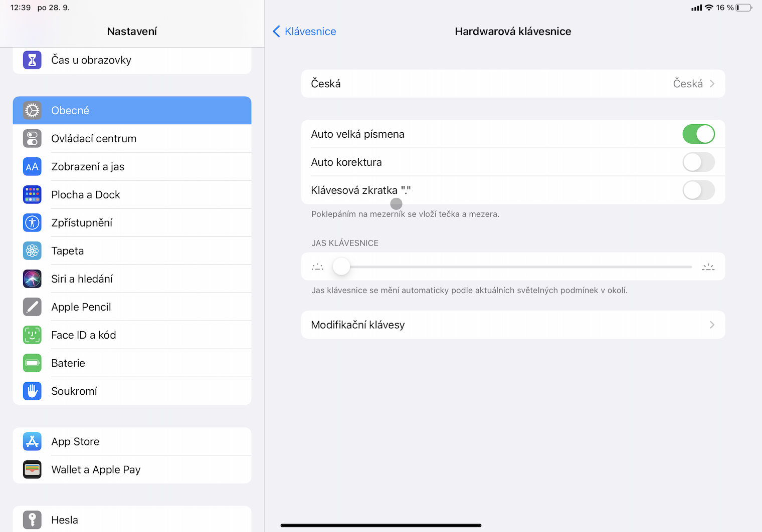
Task: Tap the App Store icon
Action: [x=32, y=441]
